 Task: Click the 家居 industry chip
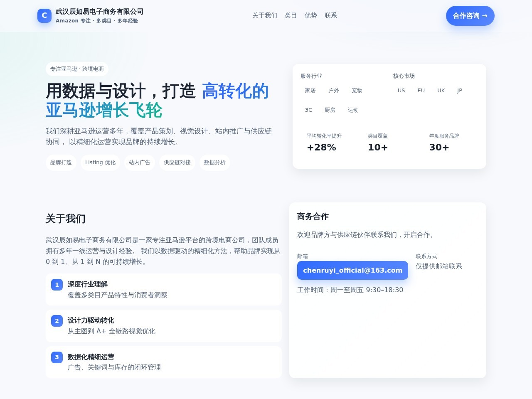coord(310,91)
